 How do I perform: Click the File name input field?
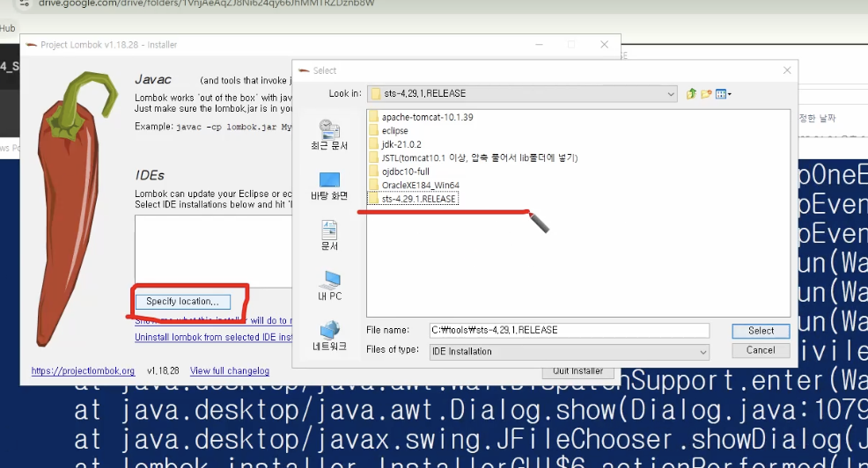pyautogui.click(x=569, y=330)
